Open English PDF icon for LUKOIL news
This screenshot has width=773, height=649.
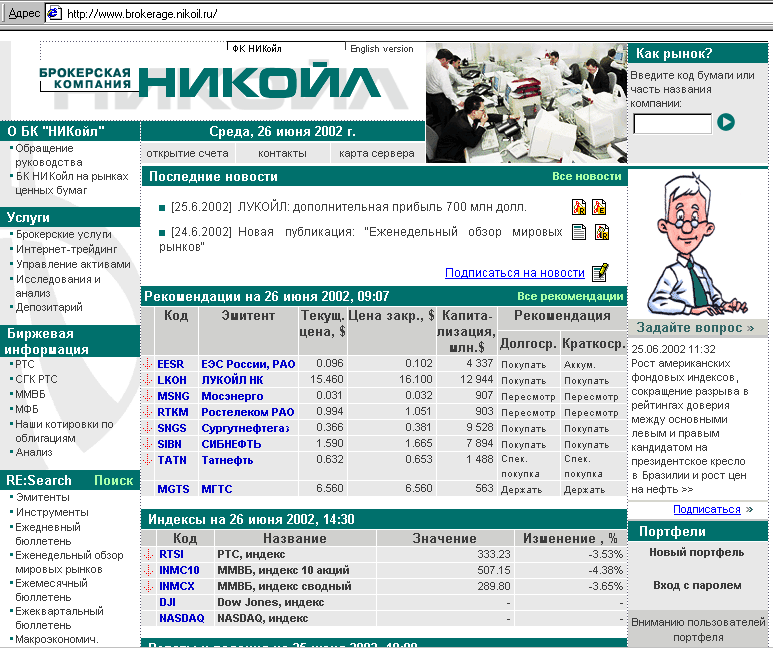point(599,207)
